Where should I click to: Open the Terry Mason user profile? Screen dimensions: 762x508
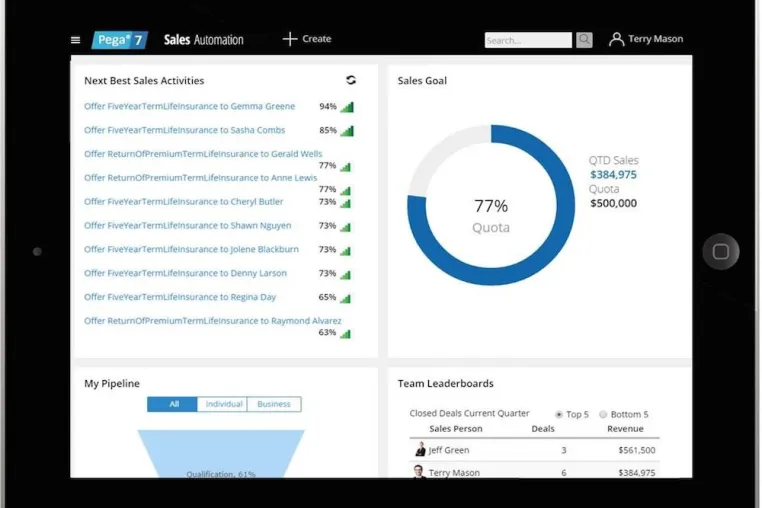pos(646,39)
